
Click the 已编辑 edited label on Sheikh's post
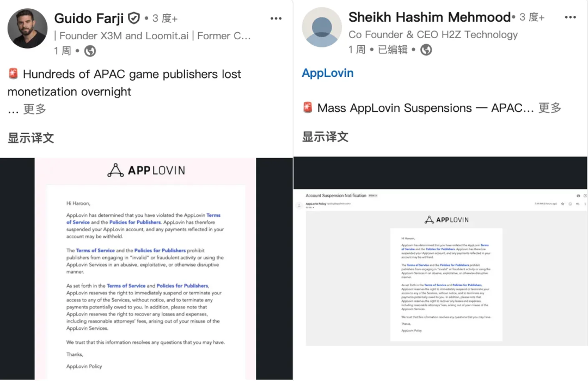point(393,50)
